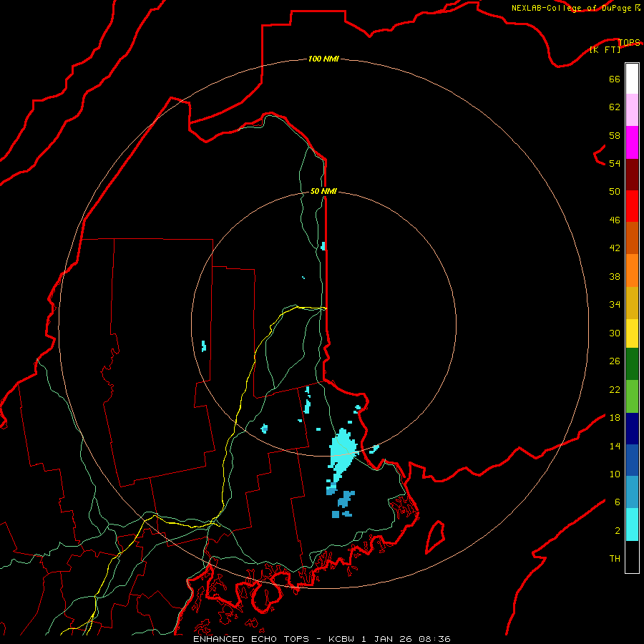The height and width of the screenshot is (644, 644).
Task: Click the 22 legend value
Action: (615, 389)
